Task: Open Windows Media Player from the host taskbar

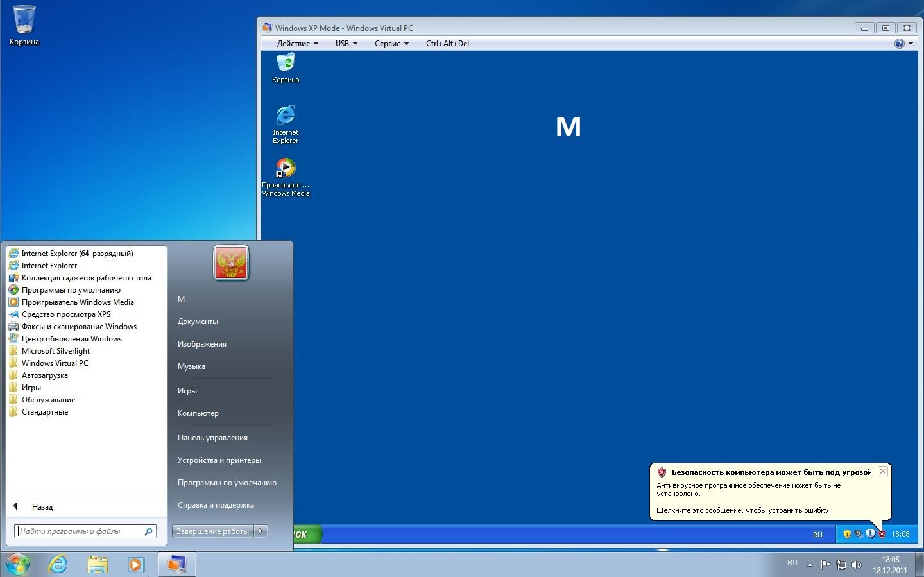Action: [136, 565]
